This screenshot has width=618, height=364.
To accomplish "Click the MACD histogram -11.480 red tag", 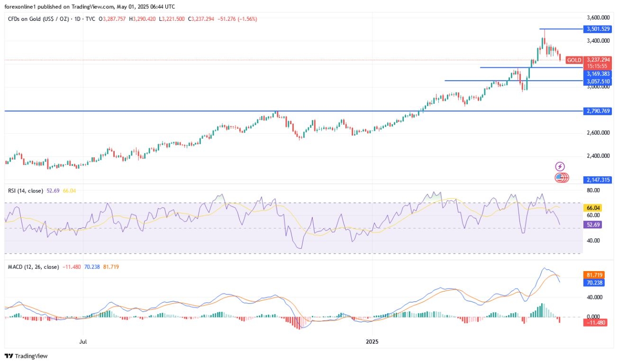I will click(596, 322).
